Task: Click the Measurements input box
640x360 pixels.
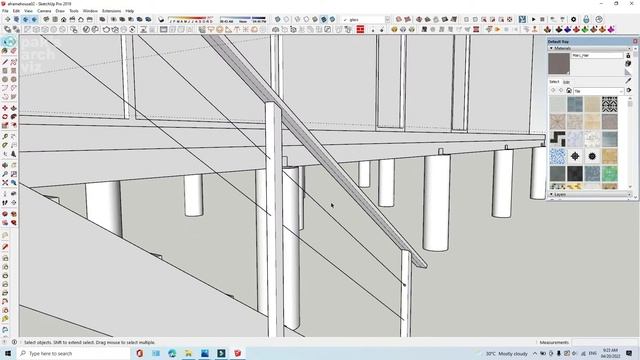Action: click(604, 342)
